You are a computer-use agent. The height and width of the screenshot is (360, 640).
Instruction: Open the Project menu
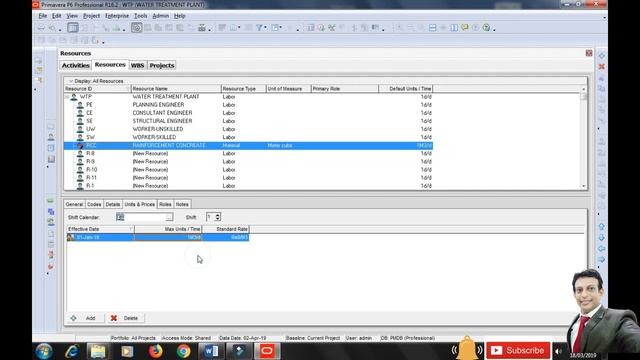pyautogui.click(x=91, y=16)
